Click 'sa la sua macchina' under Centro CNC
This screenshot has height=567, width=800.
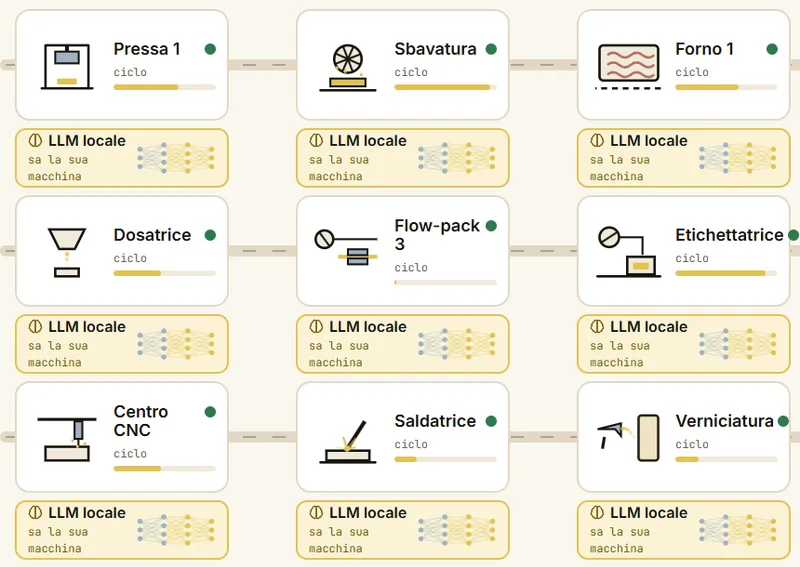(x=58, y=540)
